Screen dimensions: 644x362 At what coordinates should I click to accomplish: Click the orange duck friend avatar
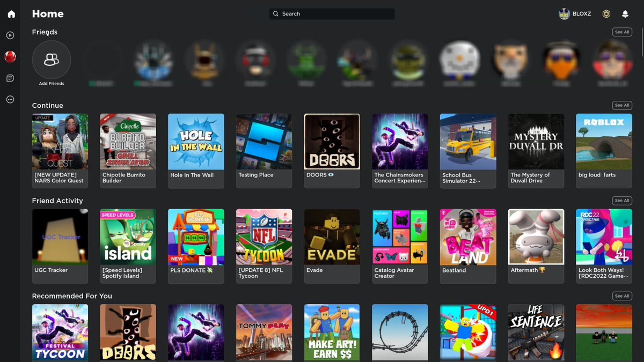pyautogui.click(x=561, y=60)
